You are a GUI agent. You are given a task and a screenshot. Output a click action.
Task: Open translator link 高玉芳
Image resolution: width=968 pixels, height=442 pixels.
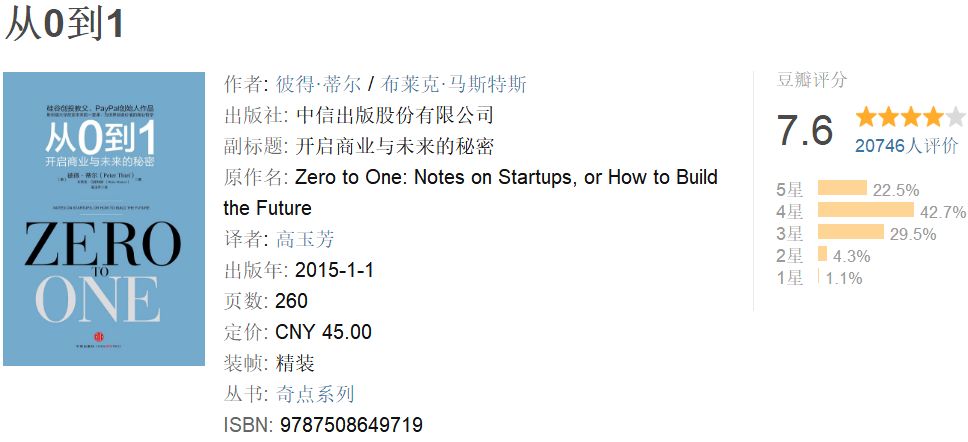point(305,239)
